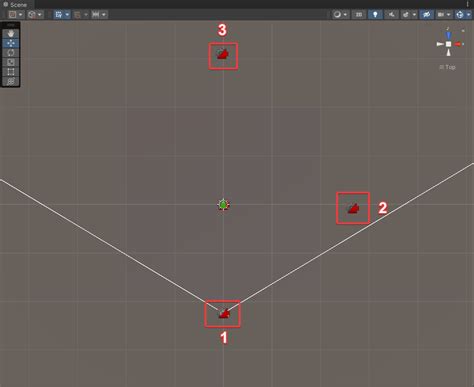The height and width of the screenshot is (387, 474).
Task: Toggle scene lighting lightbulb button
Action: pos(375,14)
